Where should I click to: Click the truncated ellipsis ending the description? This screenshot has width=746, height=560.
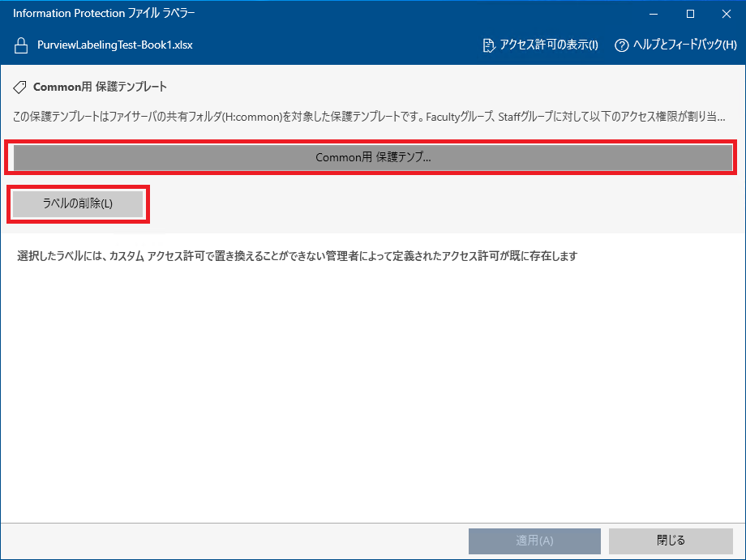(720, 118)
